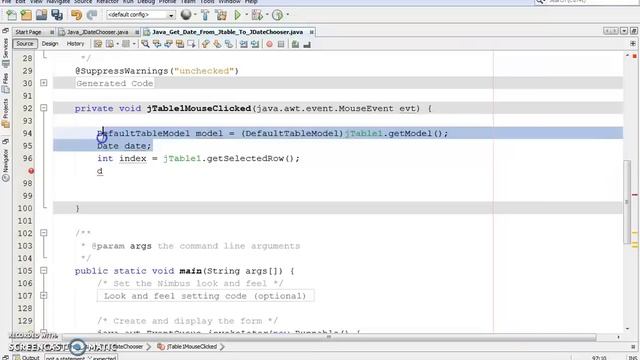Open the Files side panel
The height and width of the screenshot is (360, 640).
[x=5, y=83]
